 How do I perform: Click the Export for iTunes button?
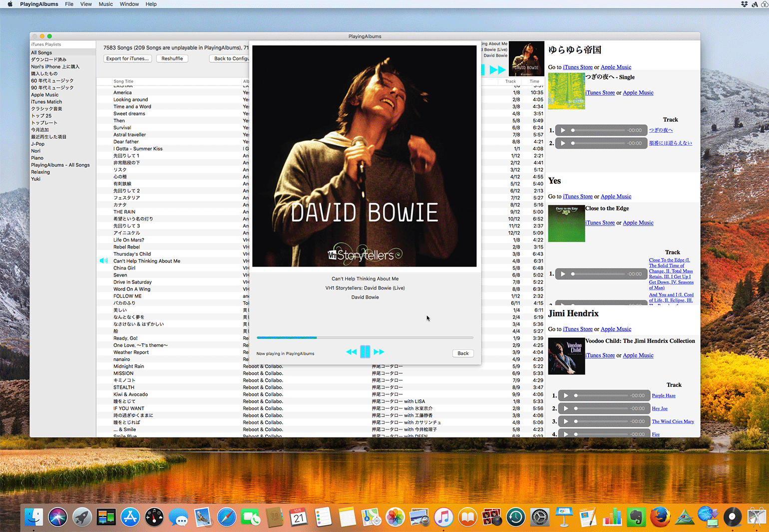click(x=127, y=58)
